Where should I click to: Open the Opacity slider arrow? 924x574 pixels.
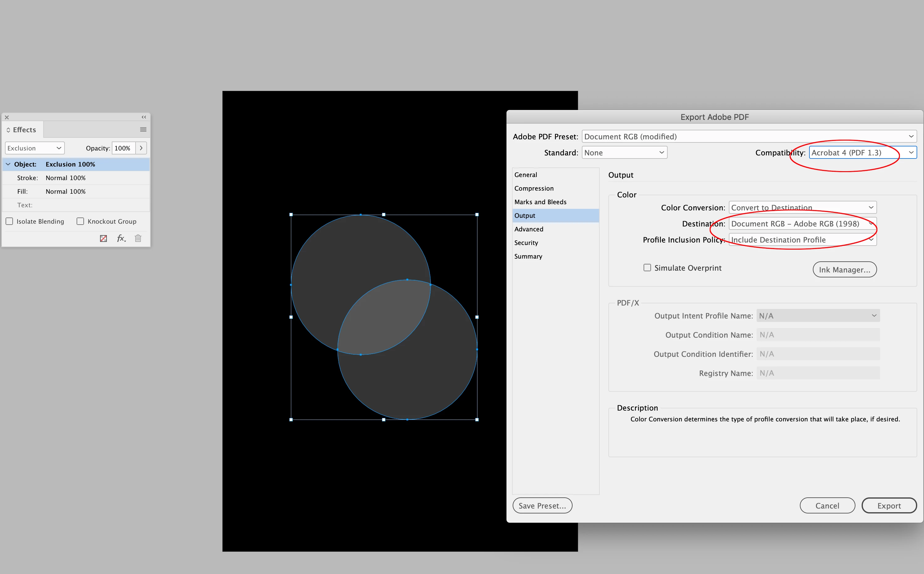(x=141, y=148)
